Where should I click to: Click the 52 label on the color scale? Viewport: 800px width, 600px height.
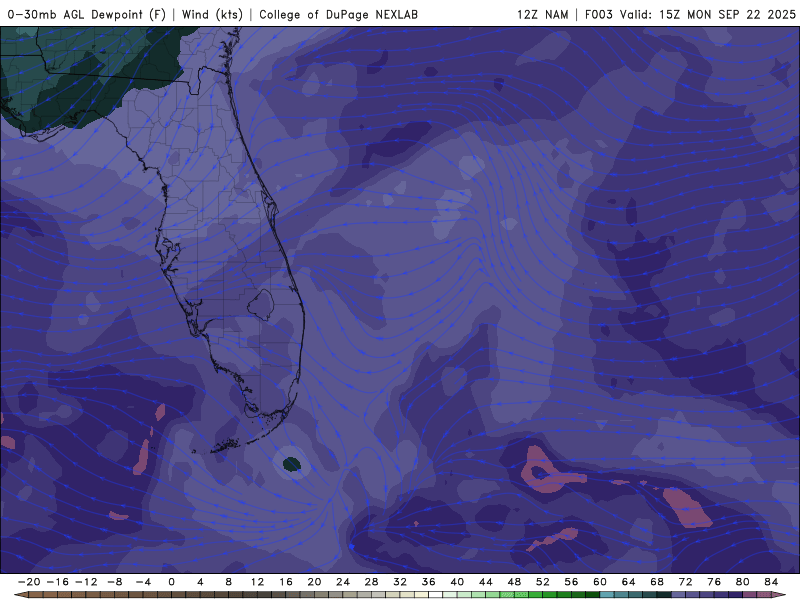point(543,582)
